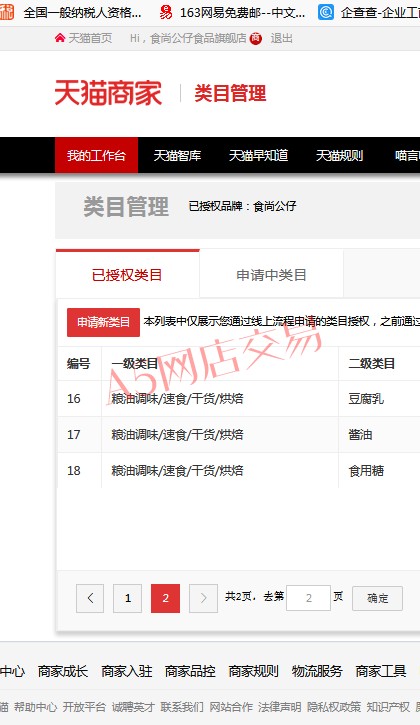Click the 天猫商家 logo
This screenshot has width=420, height=725.
[108, 93]
